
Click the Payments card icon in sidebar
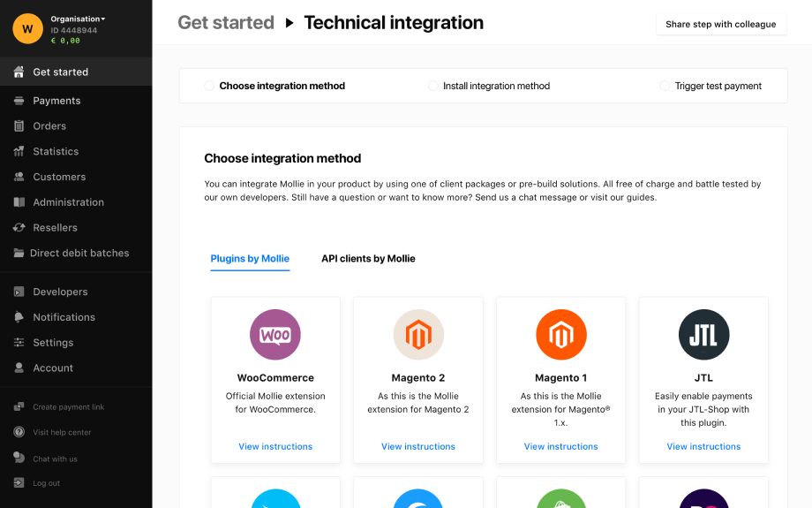19,101
